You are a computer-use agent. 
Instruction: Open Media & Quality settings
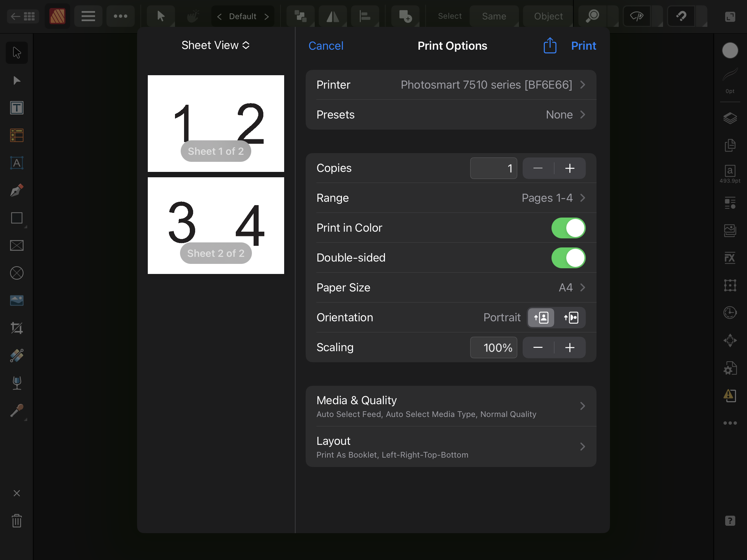point(450,406)
